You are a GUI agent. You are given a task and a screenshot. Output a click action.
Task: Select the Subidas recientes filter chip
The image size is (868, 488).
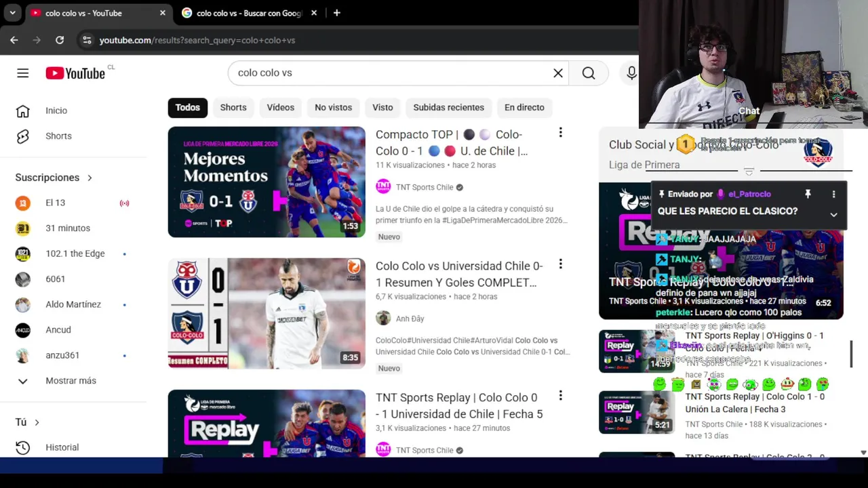point(449,108)
